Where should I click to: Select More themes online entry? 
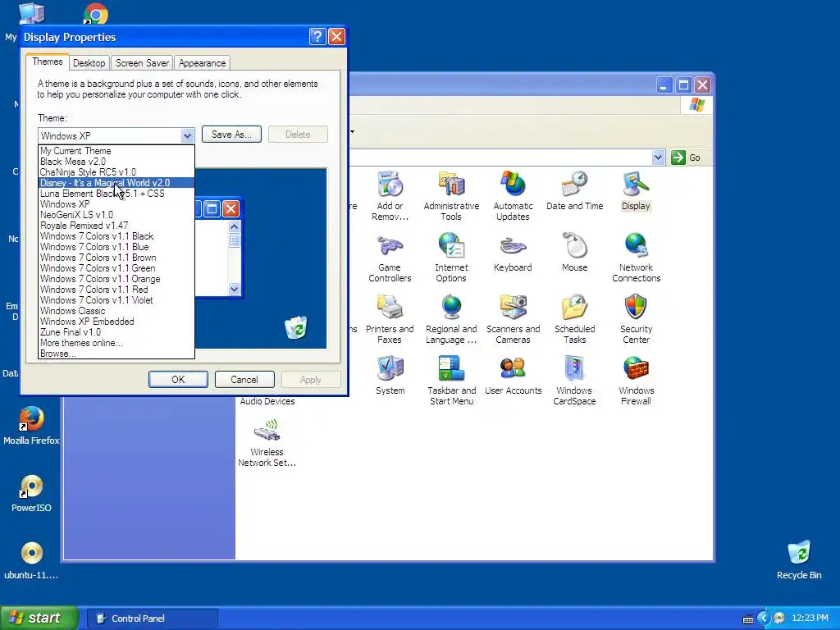pyautogui.click(x=116, y=343)
